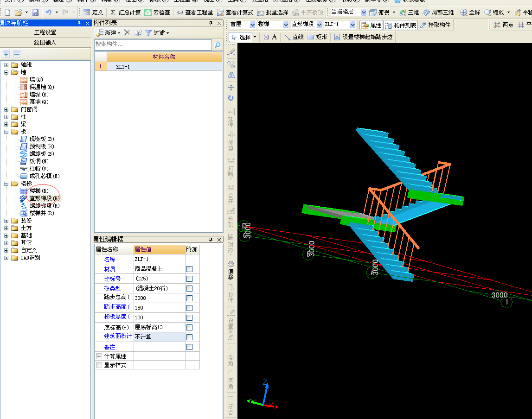The image size is (532, 419).
Task: Click the rotate tool in vertical toolbar
Action: coord(231,98)
